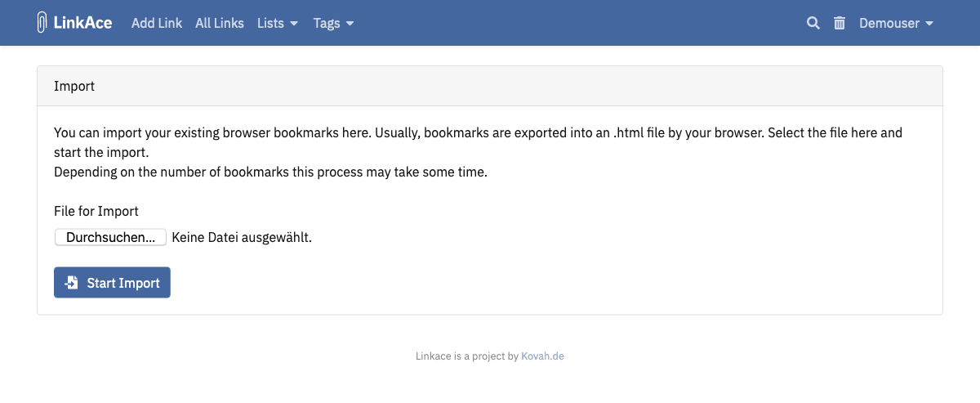This screenshot has width=980, height=403.
Task: Click the import file icon on Start Import
Action: coord(72,283)
